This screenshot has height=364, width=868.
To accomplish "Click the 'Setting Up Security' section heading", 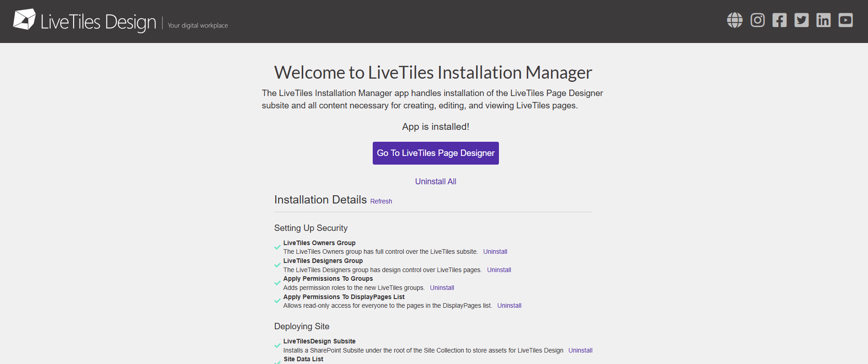I will coord(311,228).
